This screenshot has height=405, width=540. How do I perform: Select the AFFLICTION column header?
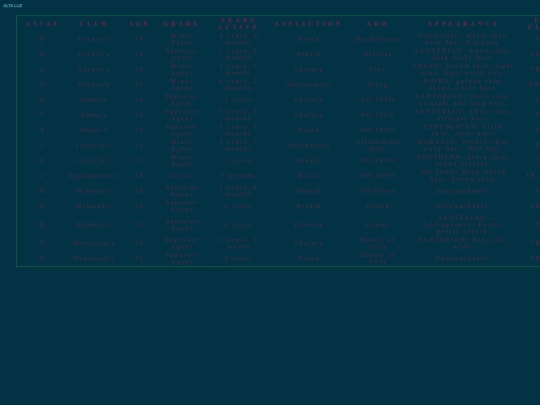(308, 24)
